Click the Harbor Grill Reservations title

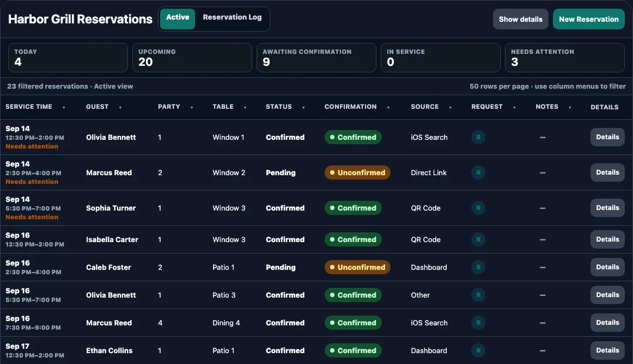(80, 19)
